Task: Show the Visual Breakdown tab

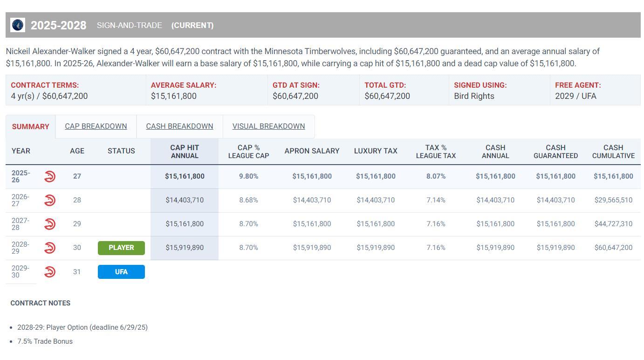Action: 268,126
